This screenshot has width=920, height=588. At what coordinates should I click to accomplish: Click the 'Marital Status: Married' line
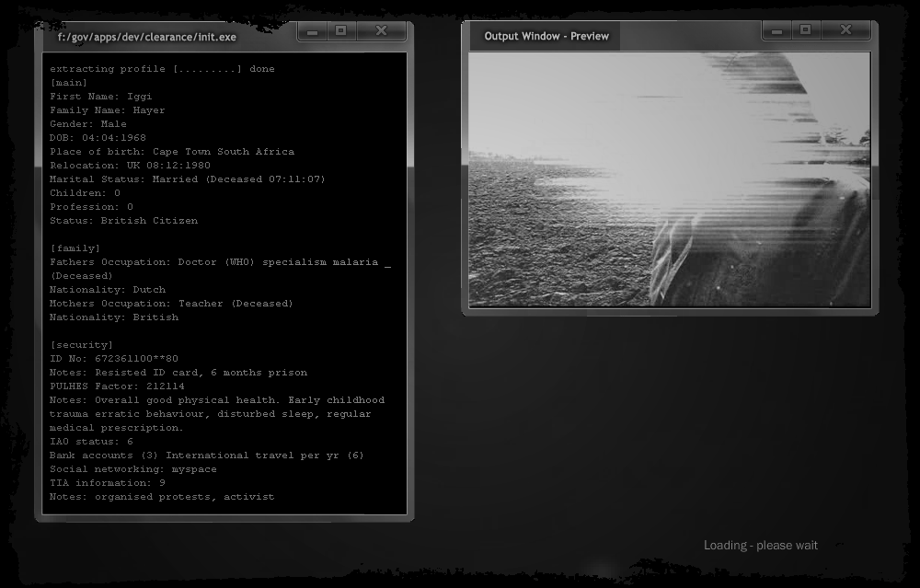(x=187, y=179)
